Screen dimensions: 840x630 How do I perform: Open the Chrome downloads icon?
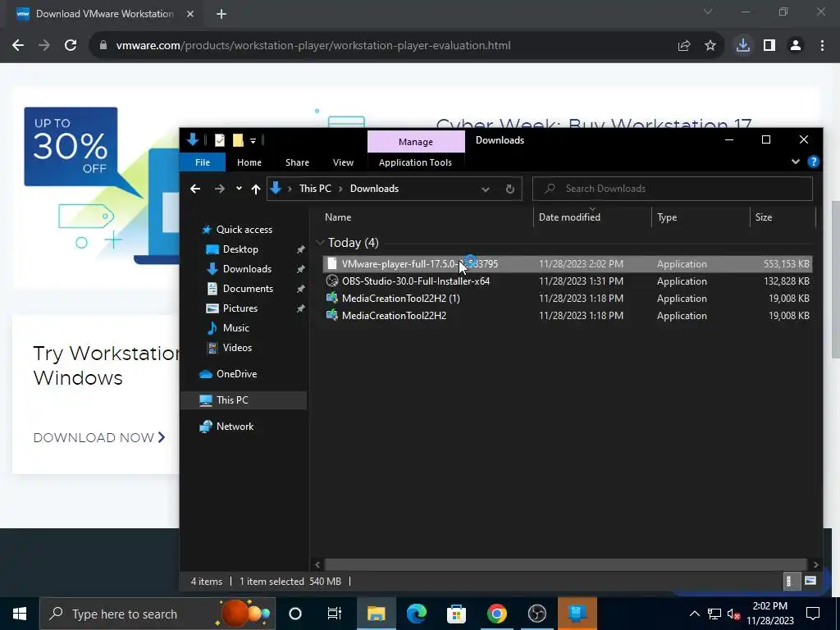pyautogui.click(x=742, y=46)
